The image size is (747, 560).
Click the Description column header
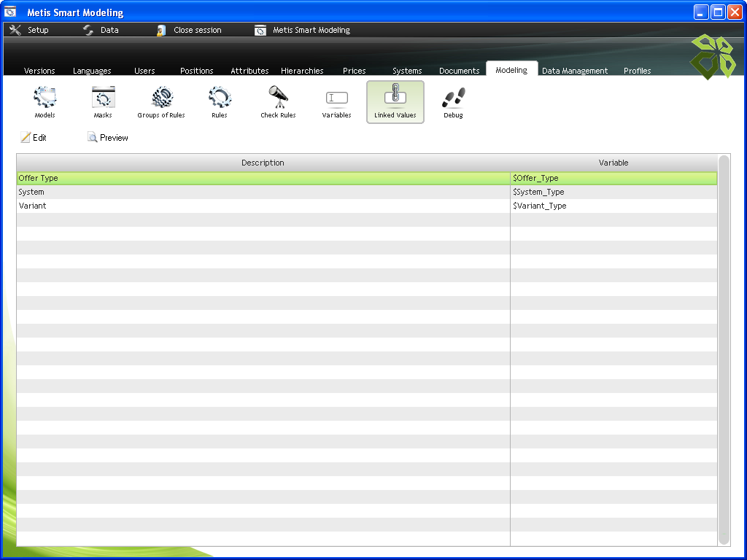(x=263, y=163)
